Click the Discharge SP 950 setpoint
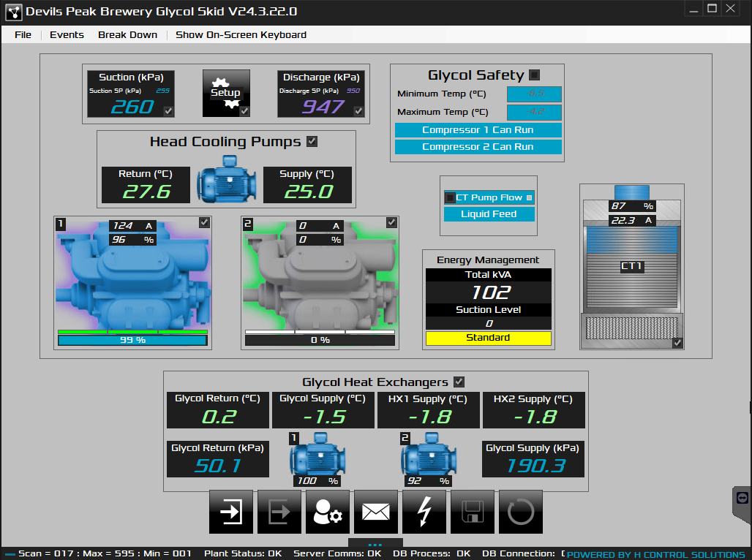This screenshot has width=752, height=560. click(353, 91)
